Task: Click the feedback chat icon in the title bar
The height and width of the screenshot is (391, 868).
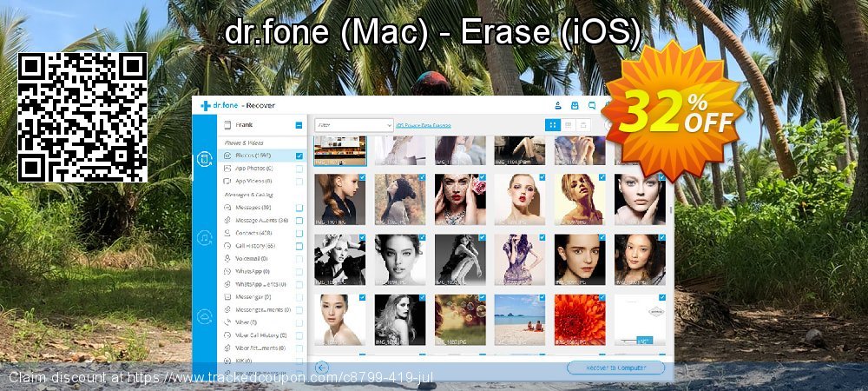Action: [592, 106]
